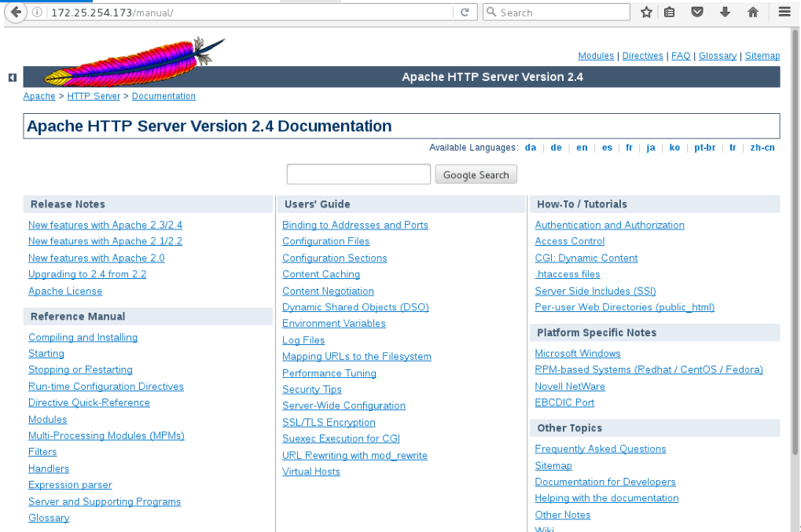Open Binding to Addresses and Ports
Viewport: 801px width, 532px height.
[x=355, y=226]
